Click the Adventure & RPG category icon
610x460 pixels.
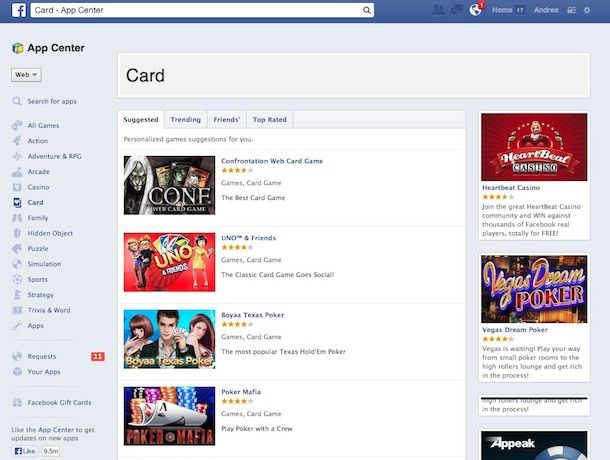[17, 156]
